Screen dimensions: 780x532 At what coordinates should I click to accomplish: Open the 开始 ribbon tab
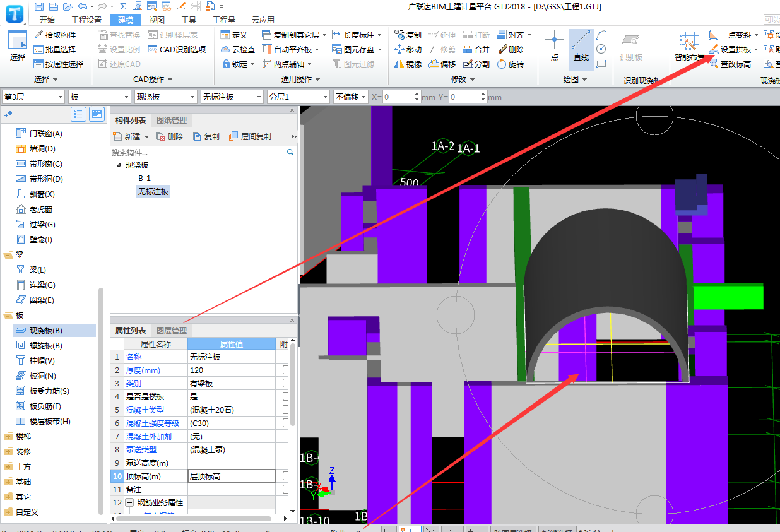47,20
